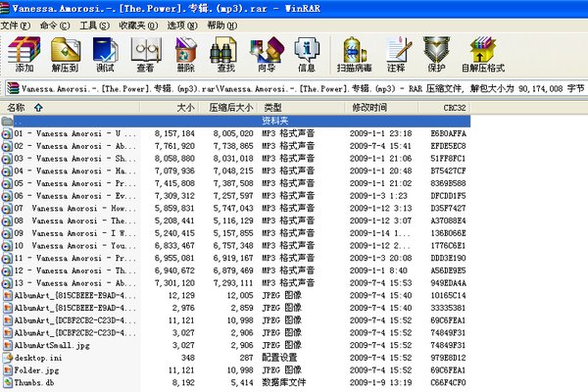Click the parent folder '..' icon
The height and width of the screenshot is (392, 588).
tap(7, 121)
